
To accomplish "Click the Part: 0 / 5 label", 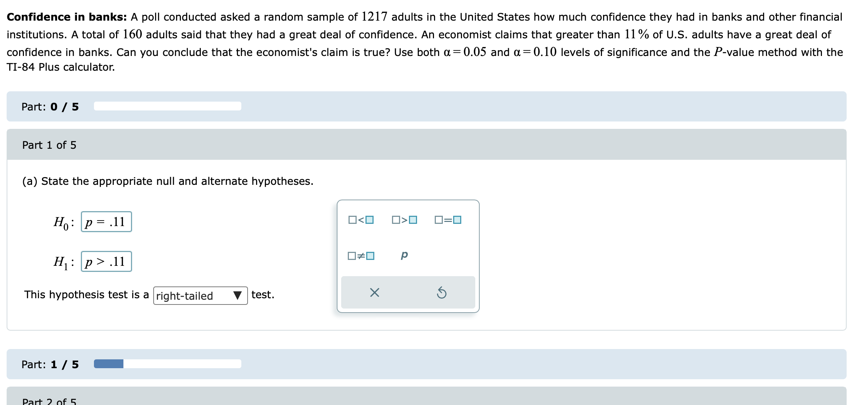I will [x=50, y=106].
